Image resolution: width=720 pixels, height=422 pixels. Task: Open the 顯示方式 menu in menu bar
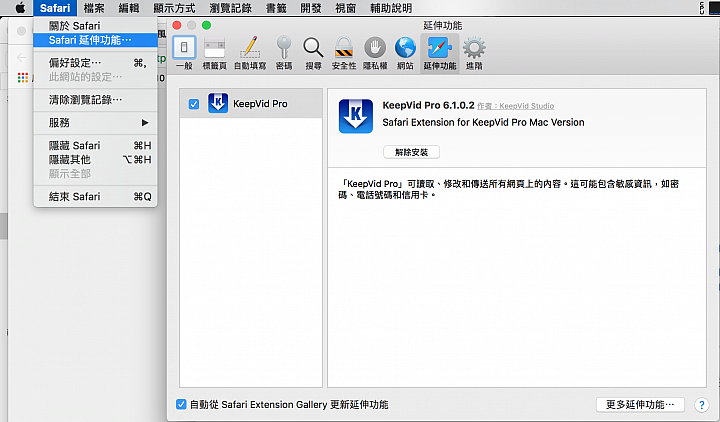[174, 8]
